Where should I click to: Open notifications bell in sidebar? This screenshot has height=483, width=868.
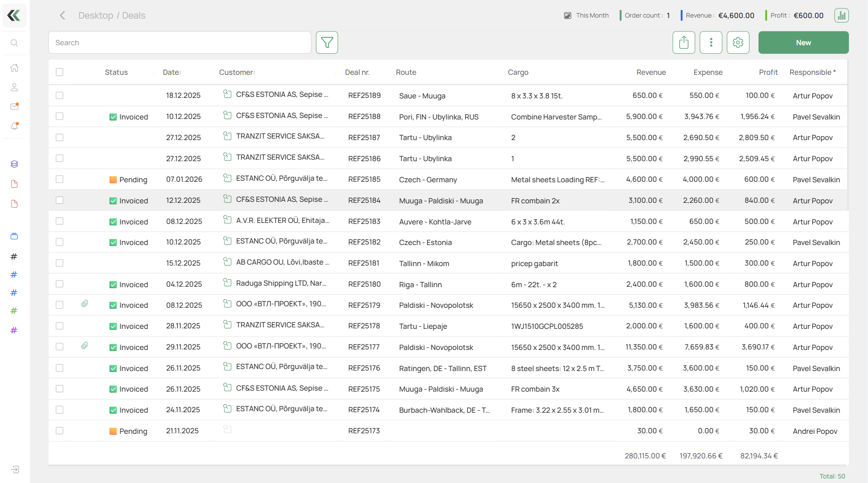tap(15, 126)
